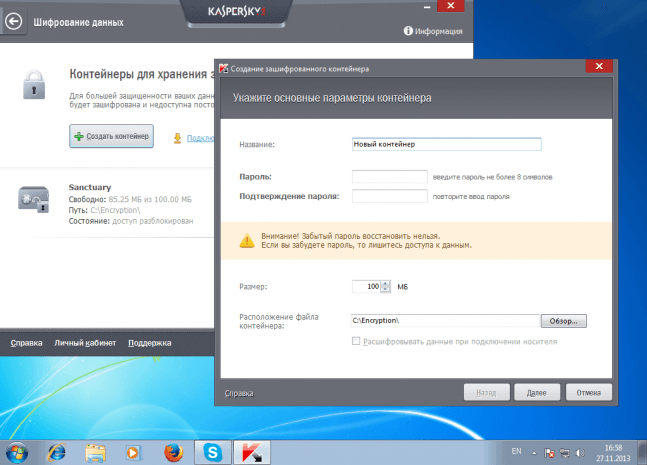Click the container file location path field
This screenshot has height=465, width=647.
[x=445, y=321]
